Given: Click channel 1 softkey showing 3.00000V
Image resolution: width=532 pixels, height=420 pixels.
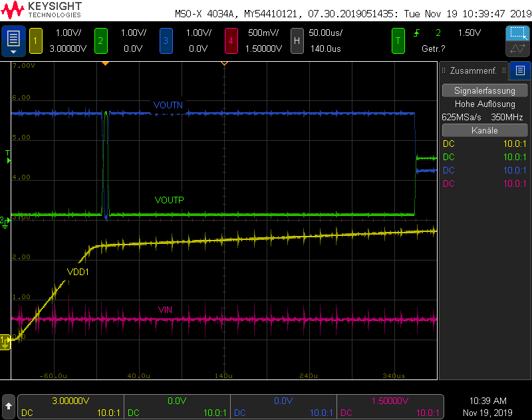Looking at the screenshot, I should pos(71,407).
